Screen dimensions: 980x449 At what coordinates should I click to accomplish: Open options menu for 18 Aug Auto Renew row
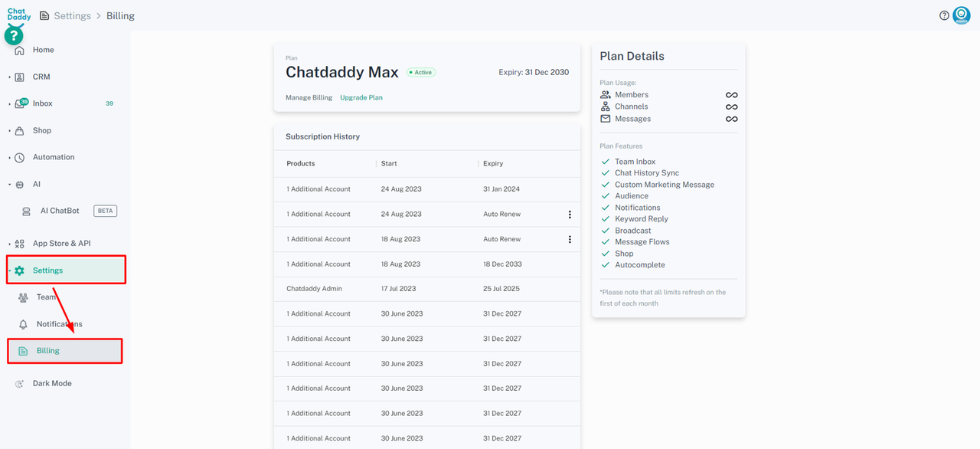[570, 240]
